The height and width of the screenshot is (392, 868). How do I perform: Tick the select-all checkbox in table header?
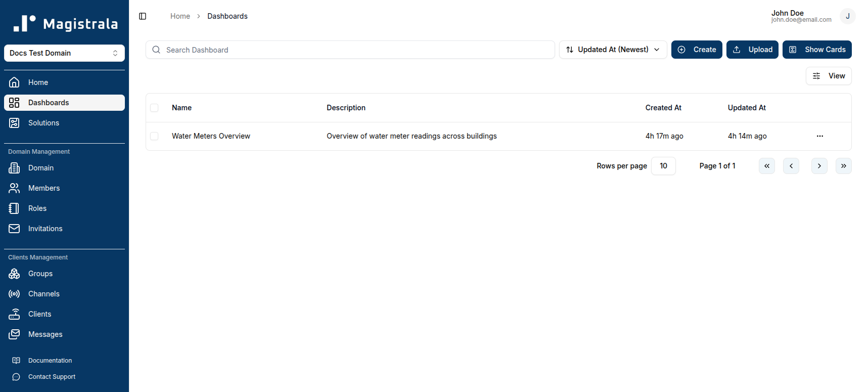coord(155,108)
